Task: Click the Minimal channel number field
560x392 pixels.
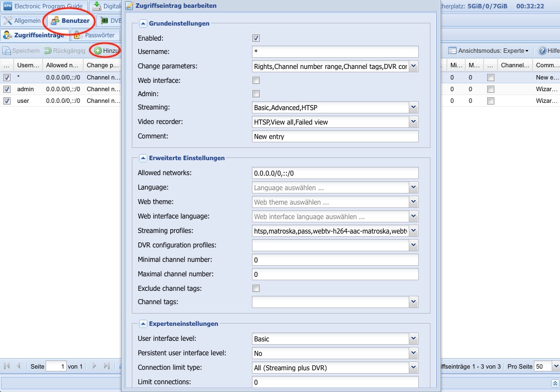Action: [x=335, y=260]
